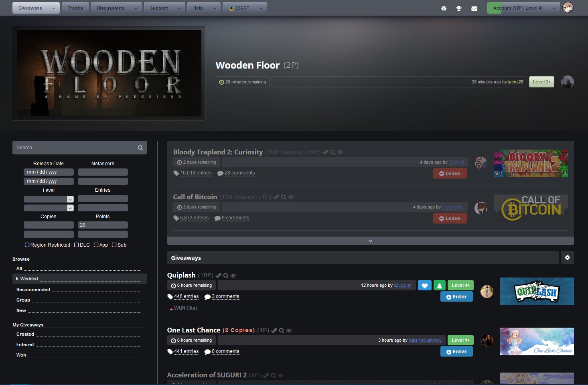Click the magnifier icon beside One Last Chance
Screen dimensions: 588x385
click(x=281, y=330)
